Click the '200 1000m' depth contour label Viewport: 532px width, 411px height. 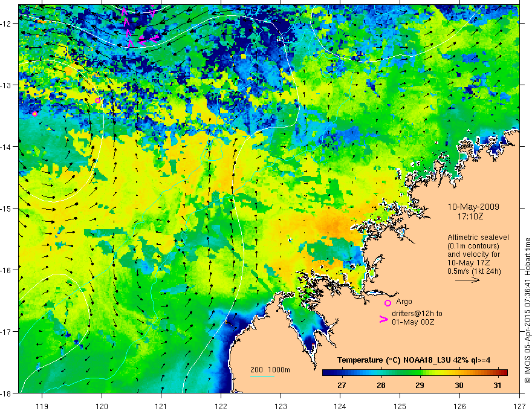(270, 370)
